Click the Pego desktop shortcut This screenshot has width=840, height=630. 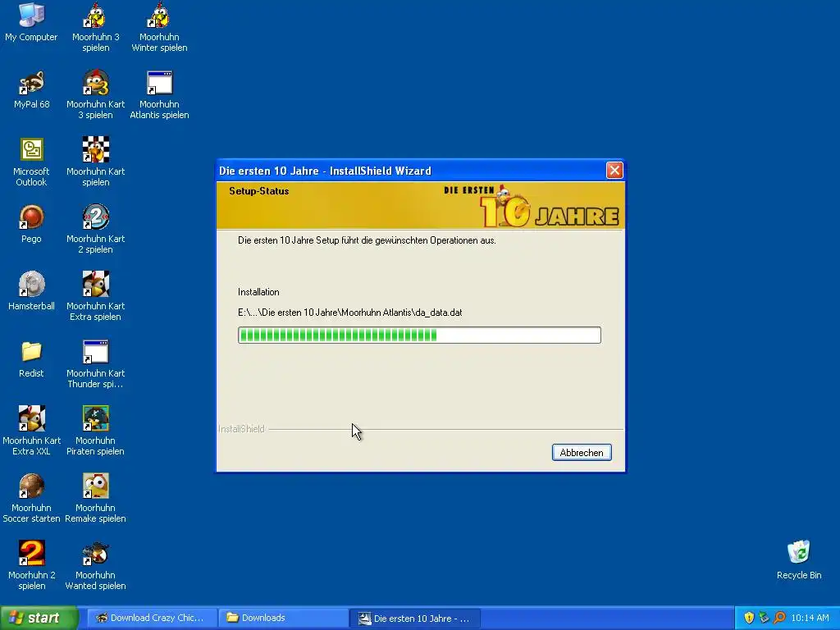coord(31,224)
